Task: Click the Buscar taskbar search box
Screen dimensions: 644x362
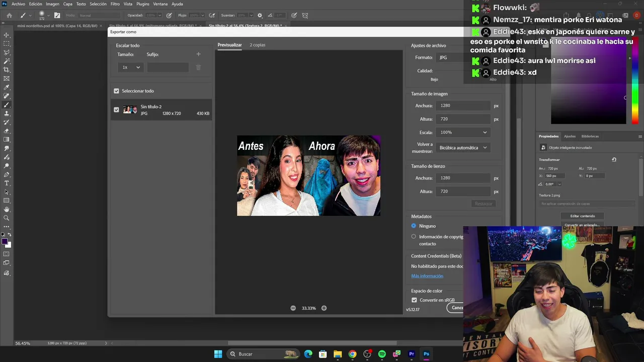Action: (x=263, y=354)
